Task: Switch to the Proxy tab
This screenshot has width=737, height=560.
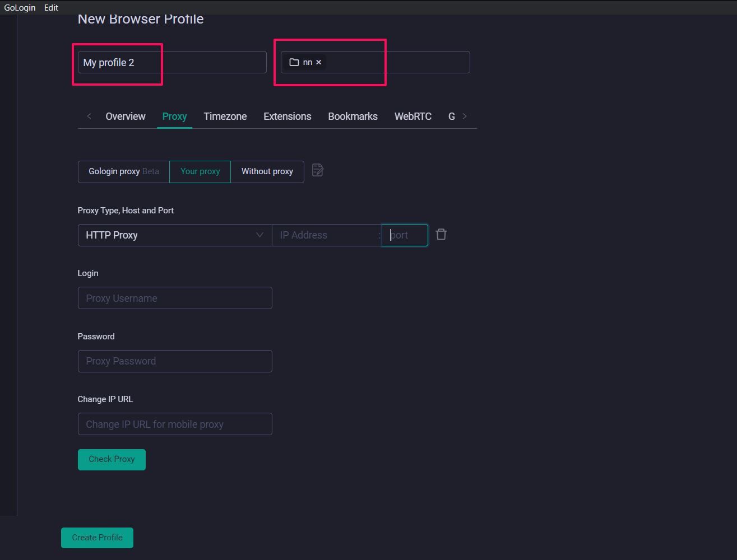Action: 174,116
